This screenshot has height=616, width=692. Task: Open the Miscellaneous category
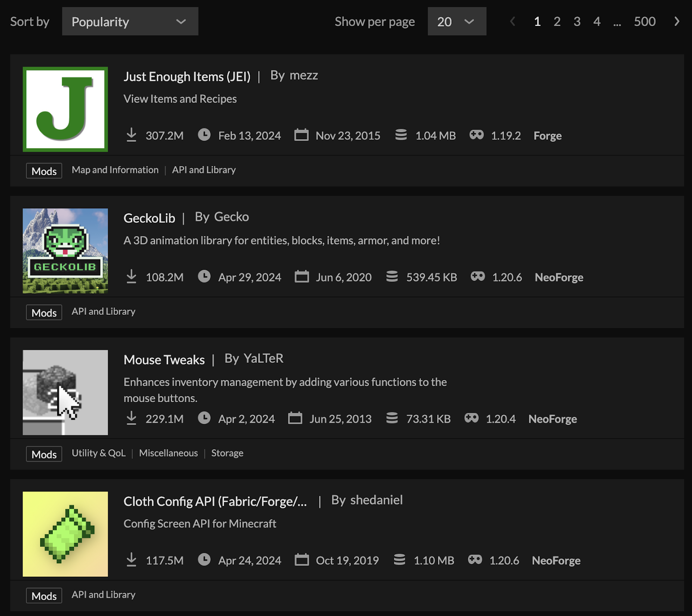[168, 453]
